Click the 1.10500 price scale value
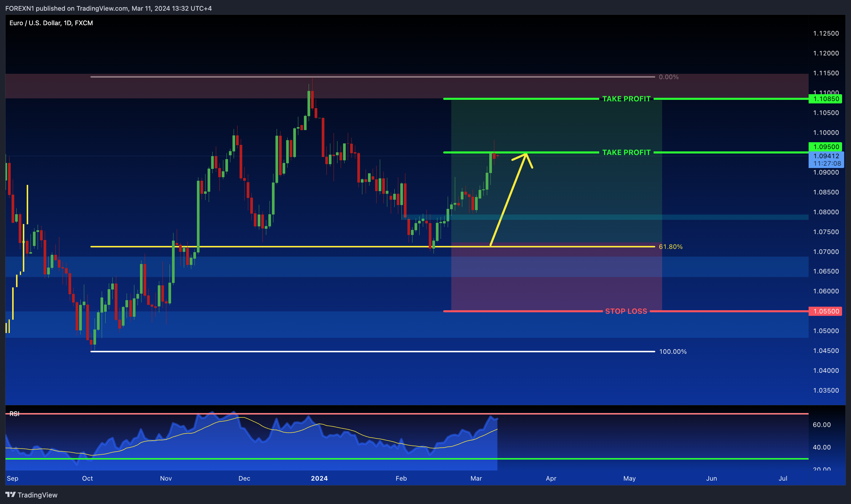This screenshot has height=504, width=851. [x=826, y=113]
